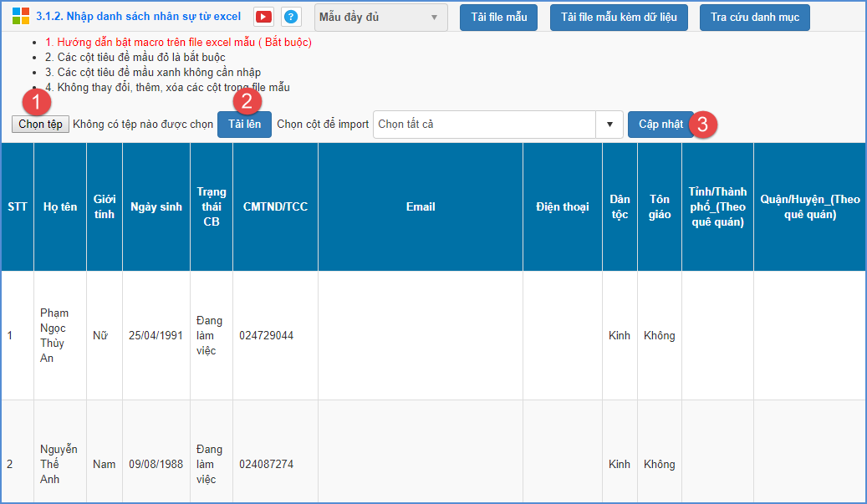Click the red macro instructions link
This screenshot has width=867, height=504.
click(178, 43)
